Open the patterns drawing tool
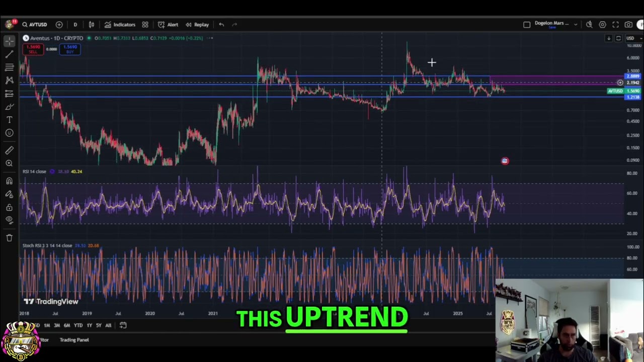 coord(9,80)
